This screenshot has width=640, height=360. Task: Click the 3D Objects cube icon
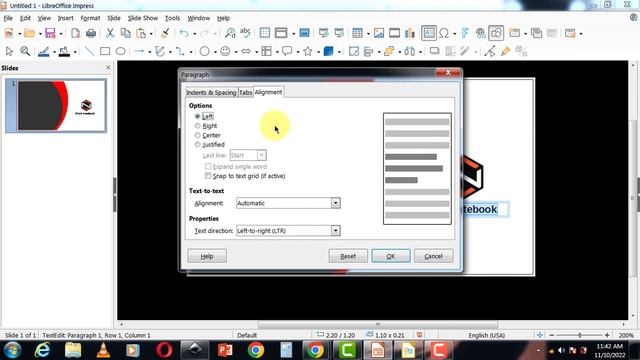[x=328, y=51]
